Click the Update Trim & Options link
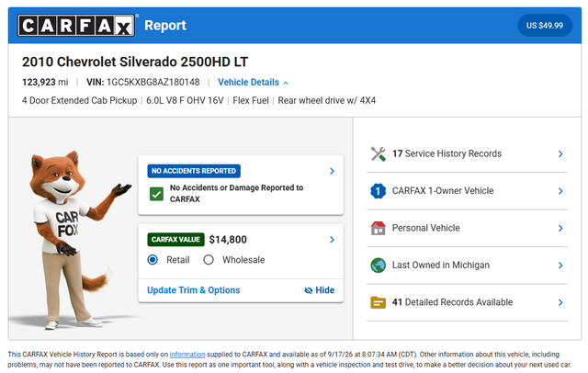The width and height of the screenshot is (588, 373). (194, 290)
